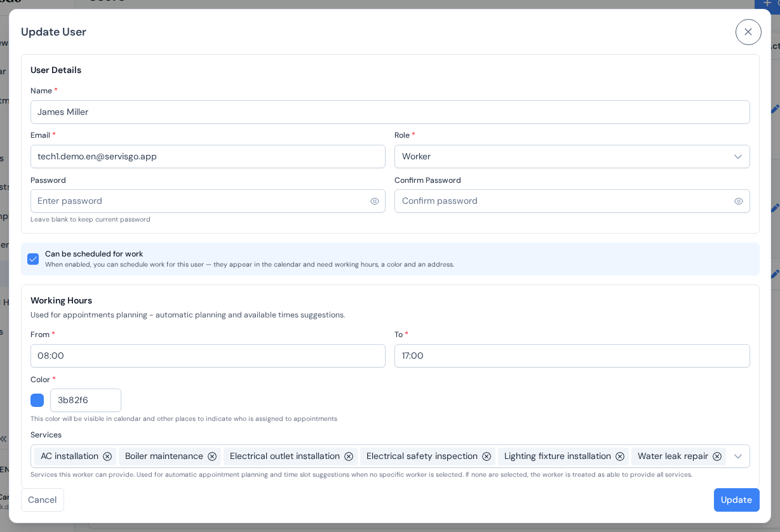Screen dimensions: 780x532
Task: Focus the Enter password field
Action: point(208,201)
